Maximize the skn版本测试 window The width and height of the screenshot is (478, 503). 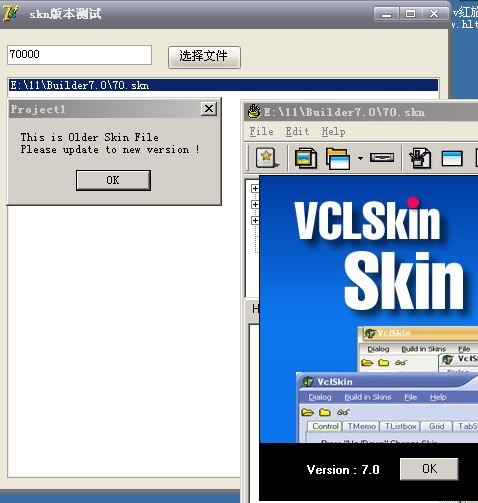coord(410,14)
